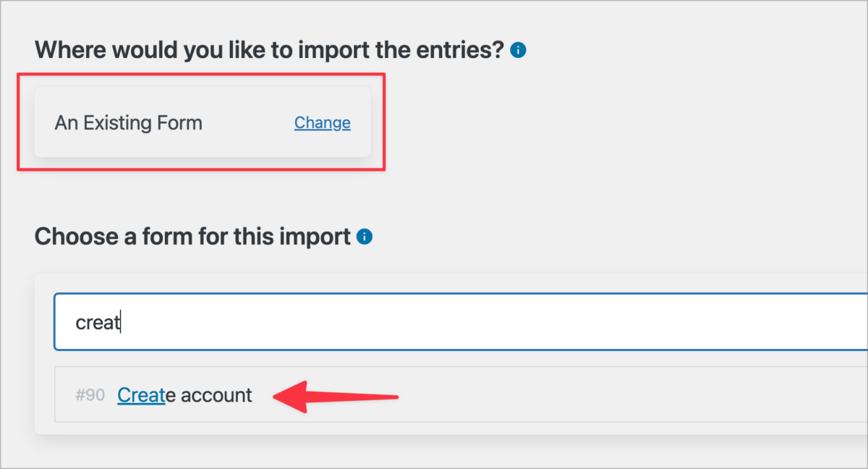
Task: Click the info icon next to 'Choose a form for this import'
Action: [365, 236]
